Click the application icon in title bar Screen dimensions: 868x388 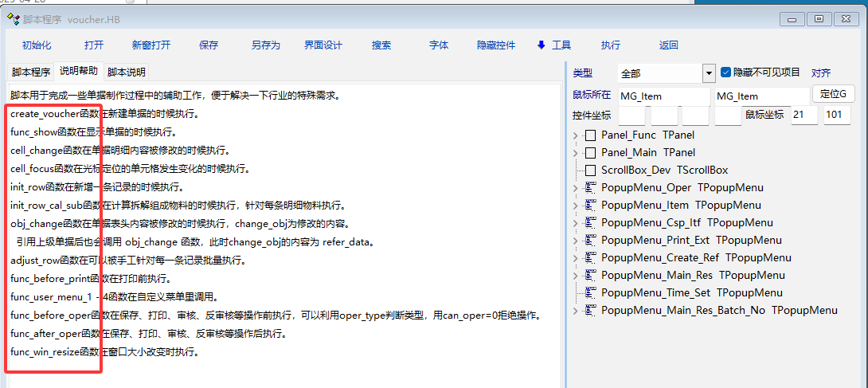(13, 18)
